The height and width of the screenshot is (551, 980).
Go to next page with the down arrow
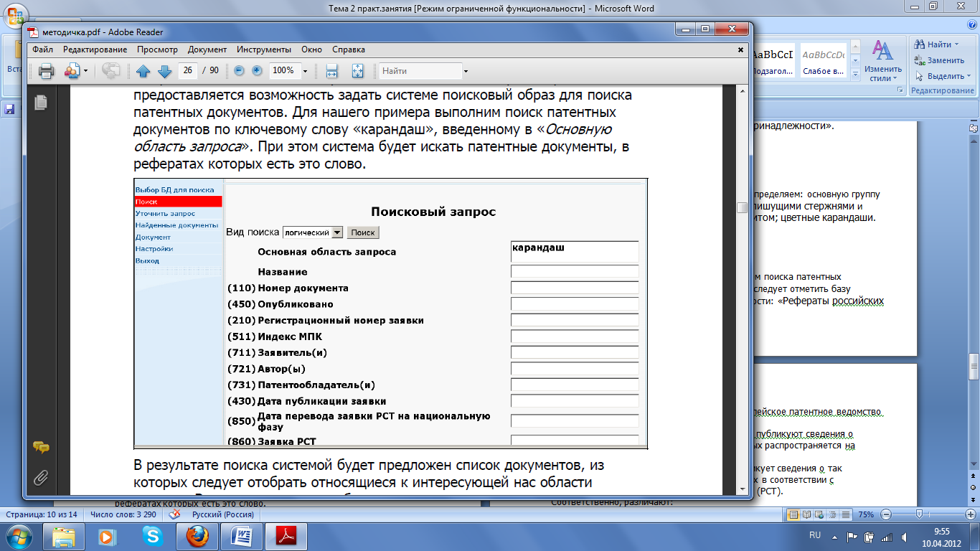(164, 70)
